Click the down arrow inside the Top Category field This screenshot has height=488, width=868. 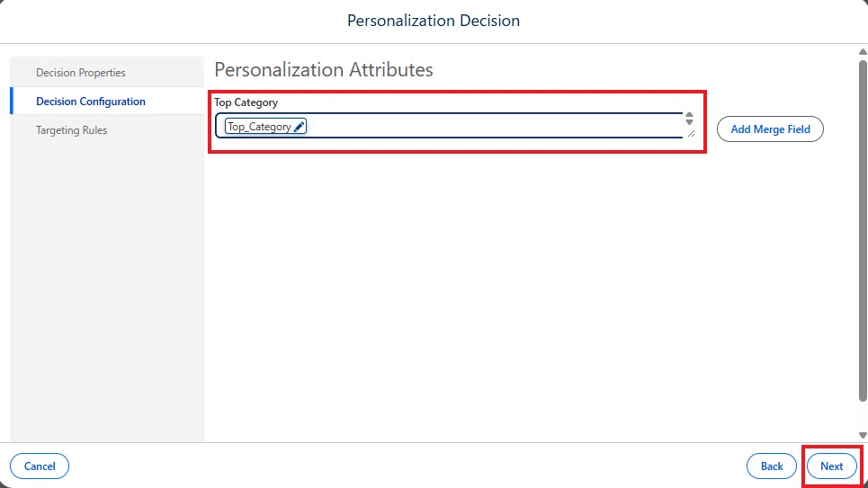tap(689, 121)
